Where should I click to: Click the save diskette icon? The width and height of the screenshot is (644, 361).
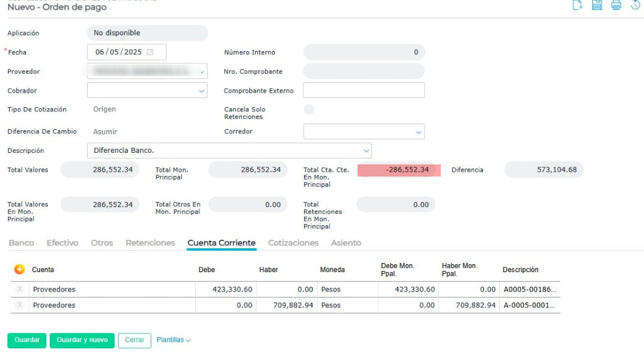(x=597, y=5)
